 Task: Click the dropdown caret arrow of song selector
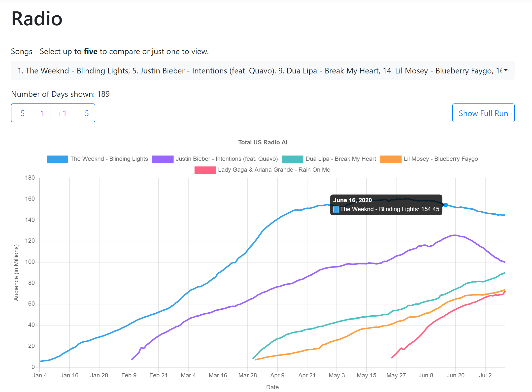pyautogui.click(x=506, y=70)
